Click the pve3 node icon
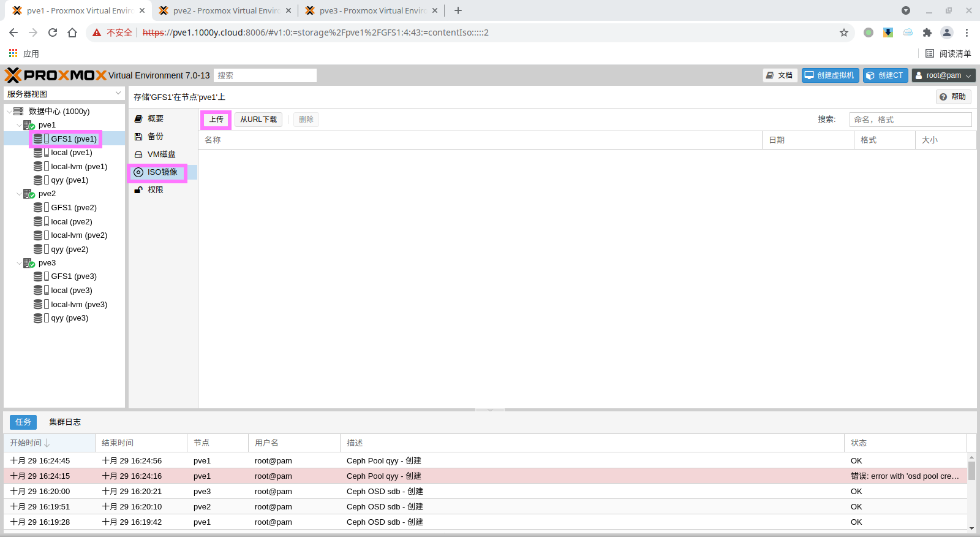This screenshot has width=980, height=537. pos(29,263)
